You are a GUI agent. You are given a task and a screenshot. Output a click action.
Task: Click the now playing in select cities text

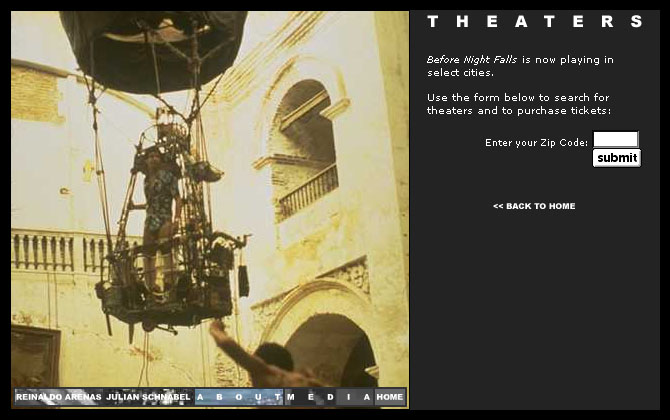click(520, 67)
